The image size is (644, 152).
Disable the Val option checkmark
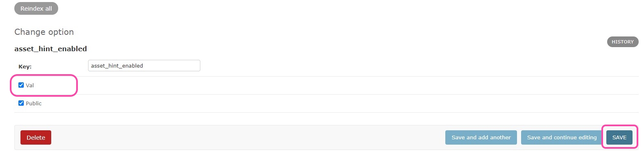pos(21,85)
